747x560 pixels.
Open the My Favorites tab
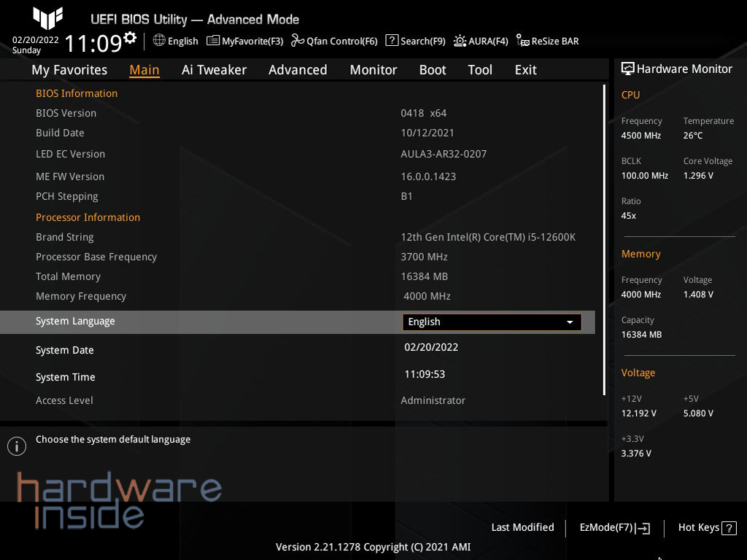[x=69, y=70]
